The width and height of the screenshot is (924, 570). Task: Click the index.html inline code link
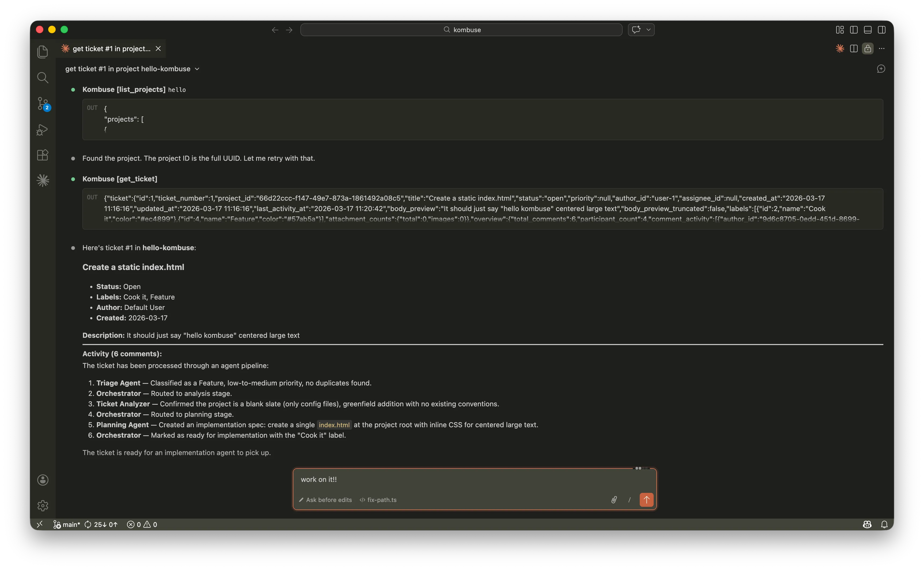334,425
